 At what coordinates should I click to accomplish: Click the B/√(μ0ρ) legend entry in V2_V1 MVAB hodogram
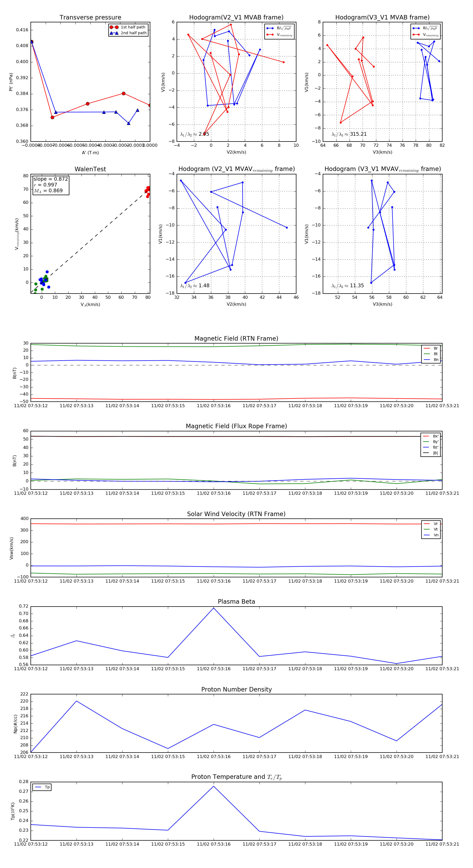[x=279, y=28]
